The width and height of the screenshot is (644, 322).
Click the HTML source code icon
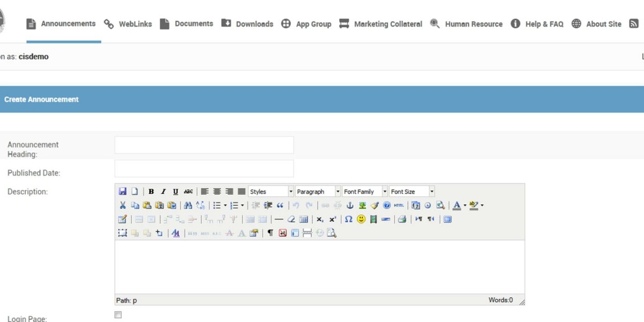coord(398,205)
